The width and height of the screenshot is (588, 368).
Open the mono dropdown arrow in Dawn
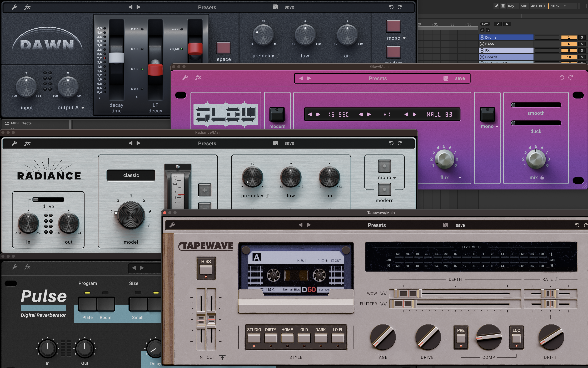(x=404, y=38)
